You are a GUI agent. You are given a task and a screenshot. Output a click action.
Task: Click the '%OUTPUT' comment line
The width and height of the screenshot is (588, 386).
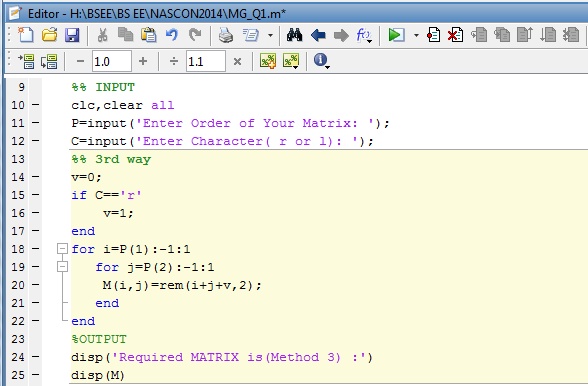99,339
